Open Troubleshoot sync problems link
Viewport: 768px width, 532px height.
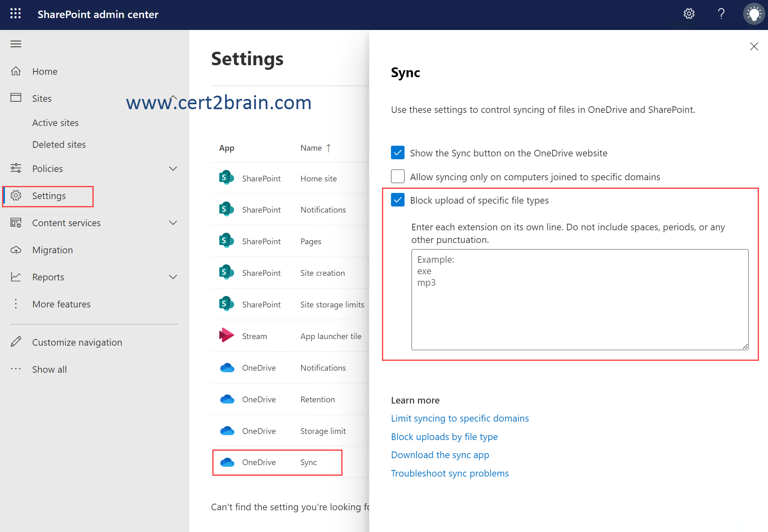tap(450, 473)
